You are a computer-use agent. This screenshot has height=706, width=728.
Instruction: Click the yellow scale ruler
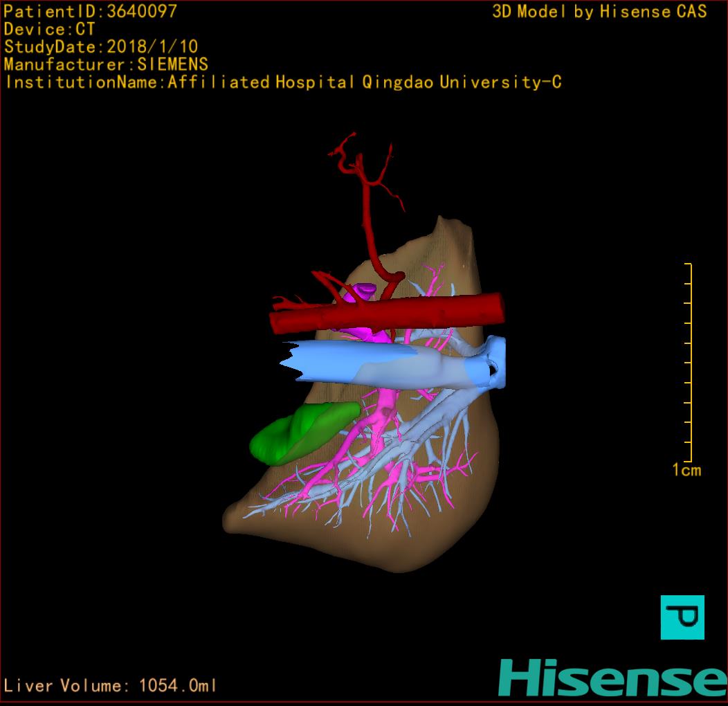688,363
